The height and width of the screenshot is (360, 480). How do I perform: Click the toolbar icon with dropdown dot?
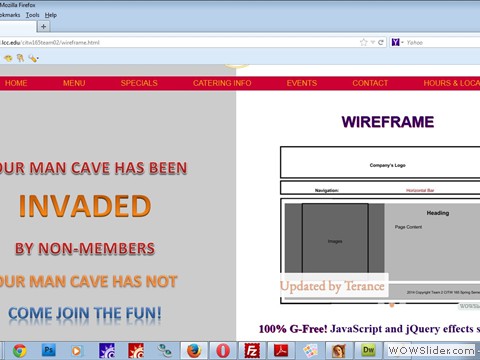point(33,58)
